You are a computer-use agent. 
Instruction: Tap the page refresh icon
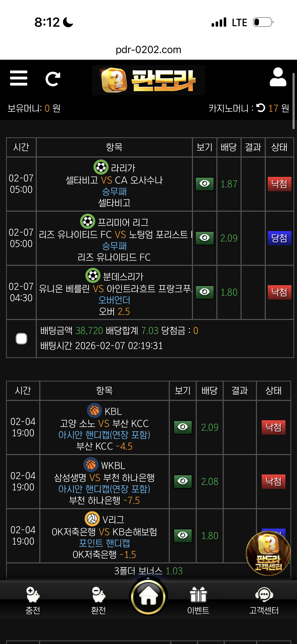pyautogui.click(x=53, y=79)
